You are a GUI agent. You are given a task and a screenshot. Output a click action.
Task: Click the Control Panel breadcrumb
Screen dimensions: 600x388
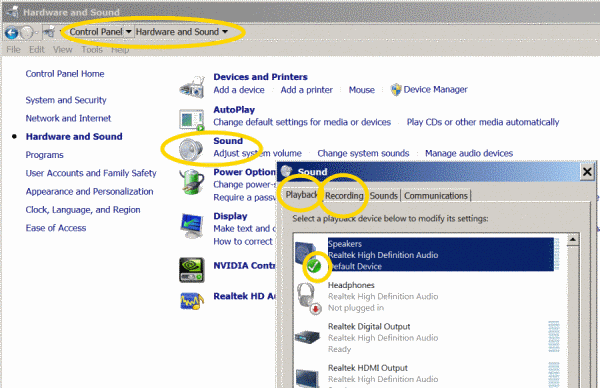coord(96,32)
